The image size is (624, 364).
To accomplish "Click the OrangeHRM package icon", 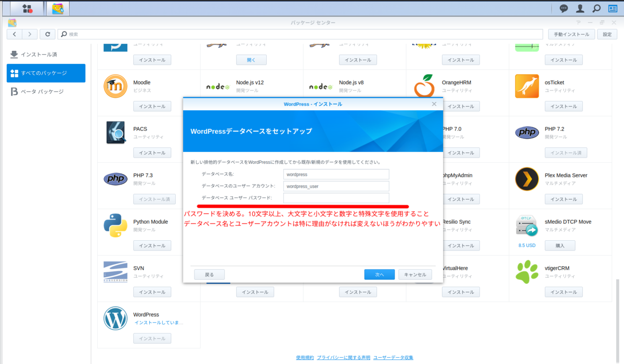I will point(424,85).
